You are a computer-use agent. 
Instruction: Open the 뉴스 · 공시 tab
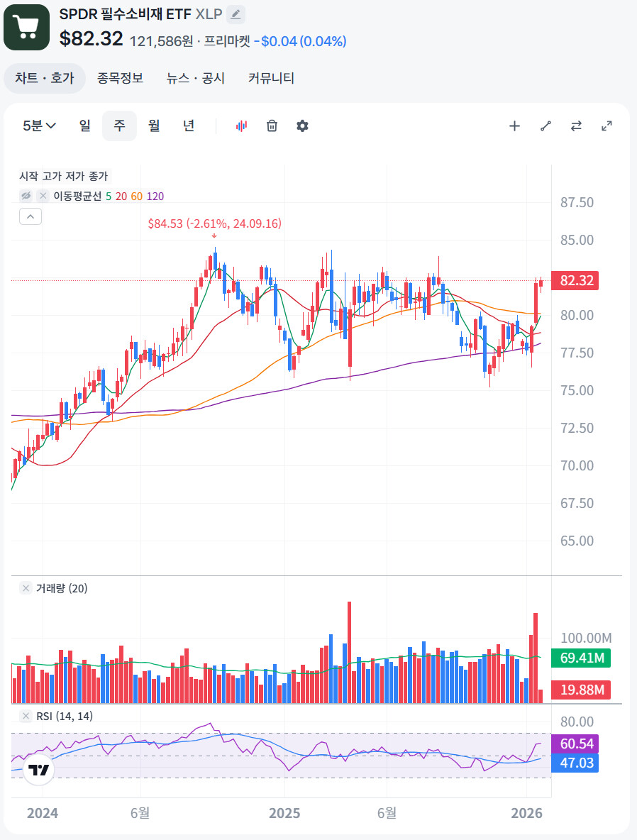(x=196, y=78)
